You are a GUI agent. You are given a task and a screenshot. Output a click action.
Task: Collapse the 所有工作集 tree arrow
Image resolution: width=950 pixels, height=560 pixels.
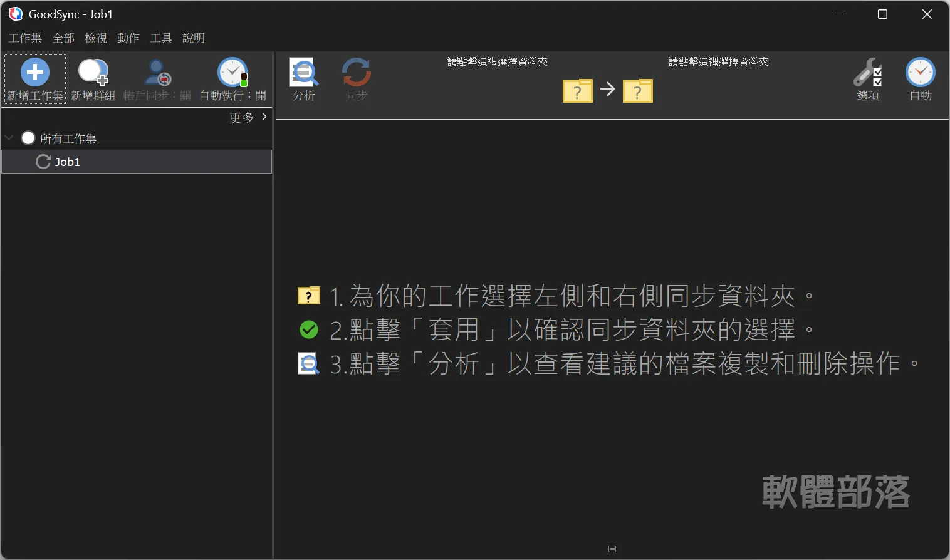pos(9,138)
